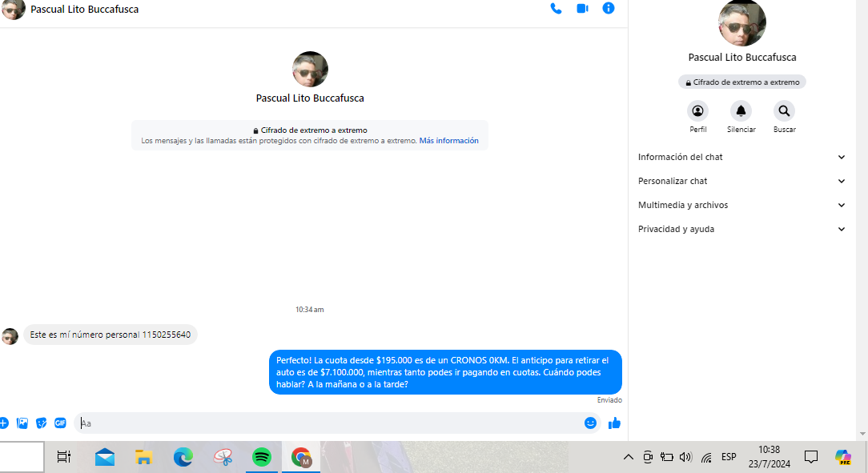Open the volume control in the tray
The height and width of the screenshot is (473, 868).
coord(686,457)
